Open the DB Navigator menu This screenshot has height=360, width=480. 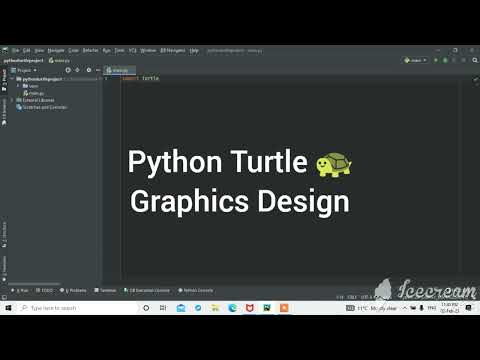coord(173,51)
